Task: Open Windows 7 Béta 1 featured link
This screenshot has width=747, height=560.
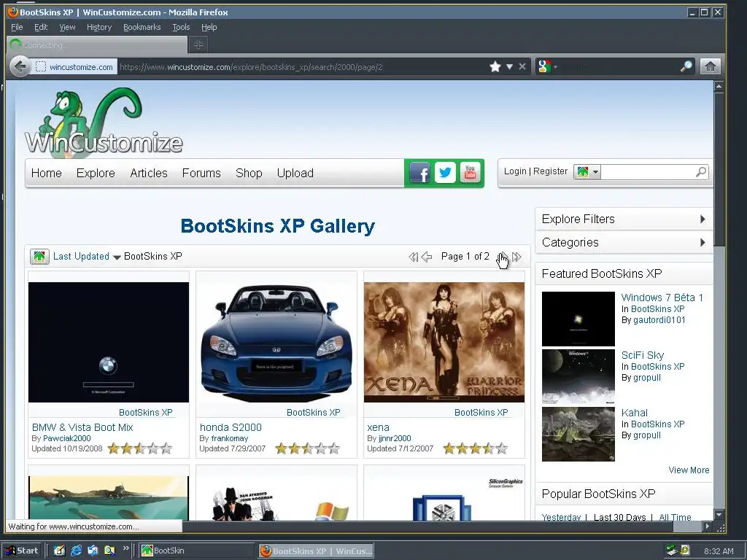Action: (662, 297)
